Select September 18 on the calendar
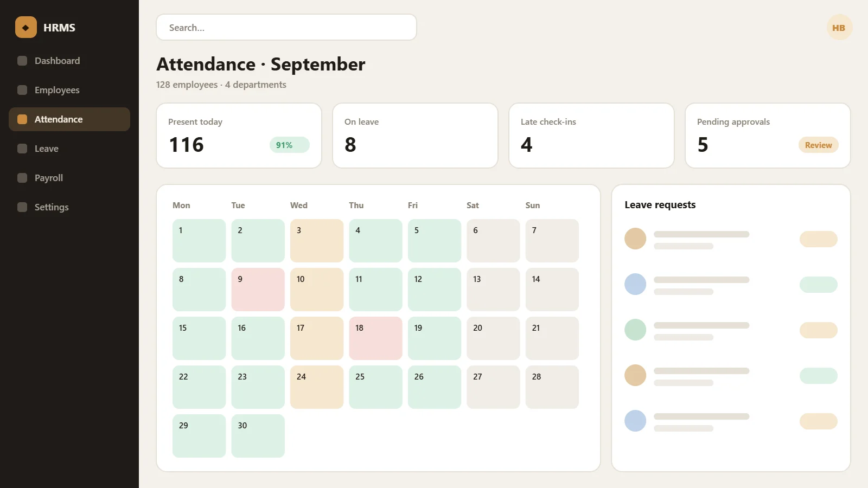The height and width of the screenshot is (488, 868). point(375,338)
